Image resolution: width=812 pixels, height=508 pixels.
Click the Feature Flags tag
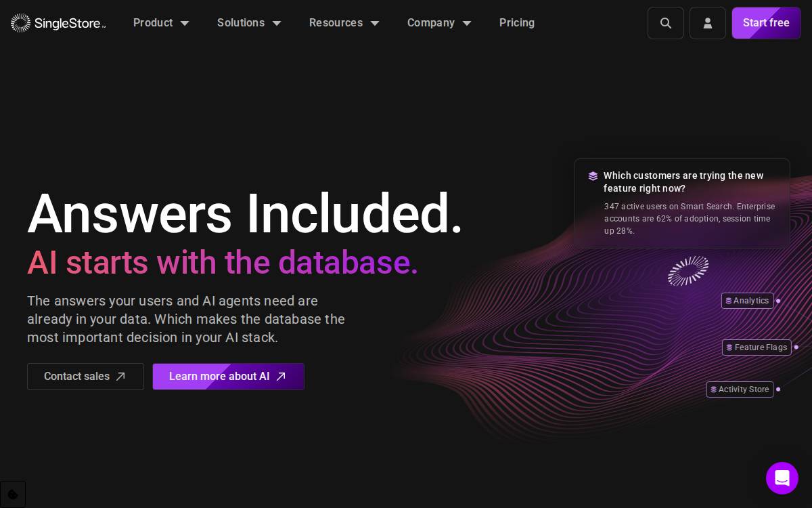(757, 347)
